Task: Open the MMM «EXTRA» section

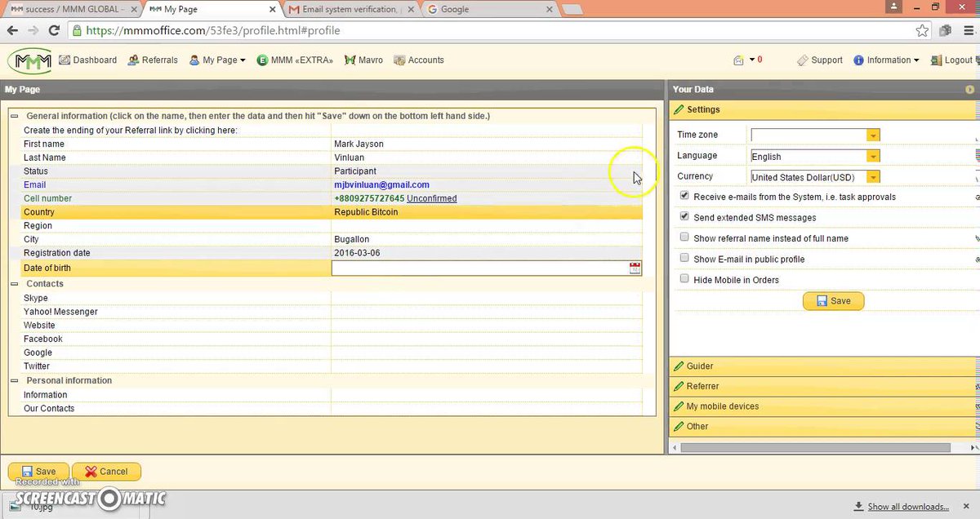Action: click(295, 60)
